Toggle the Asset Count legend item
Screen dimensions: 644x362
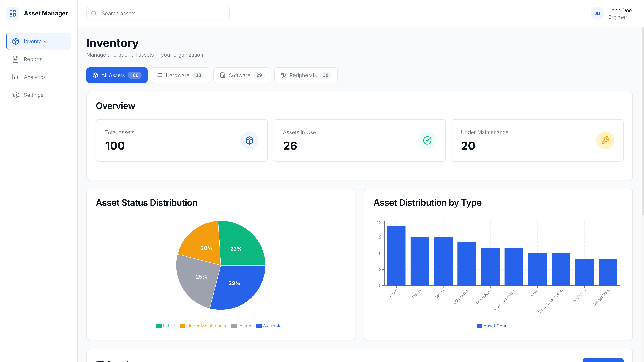pyautogui.click(x=493, y=326)
